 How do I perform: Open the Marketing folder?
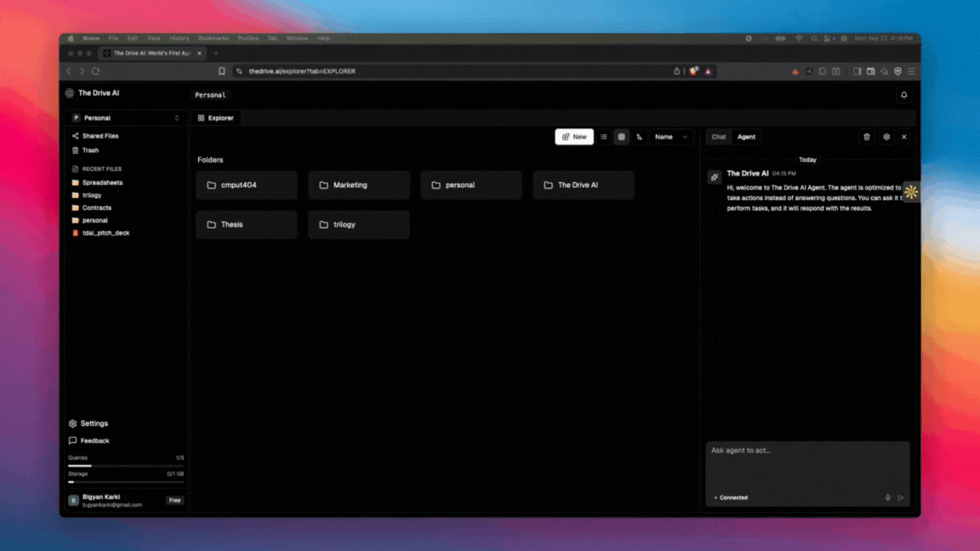pyautogui.click(x=359, y=185)
